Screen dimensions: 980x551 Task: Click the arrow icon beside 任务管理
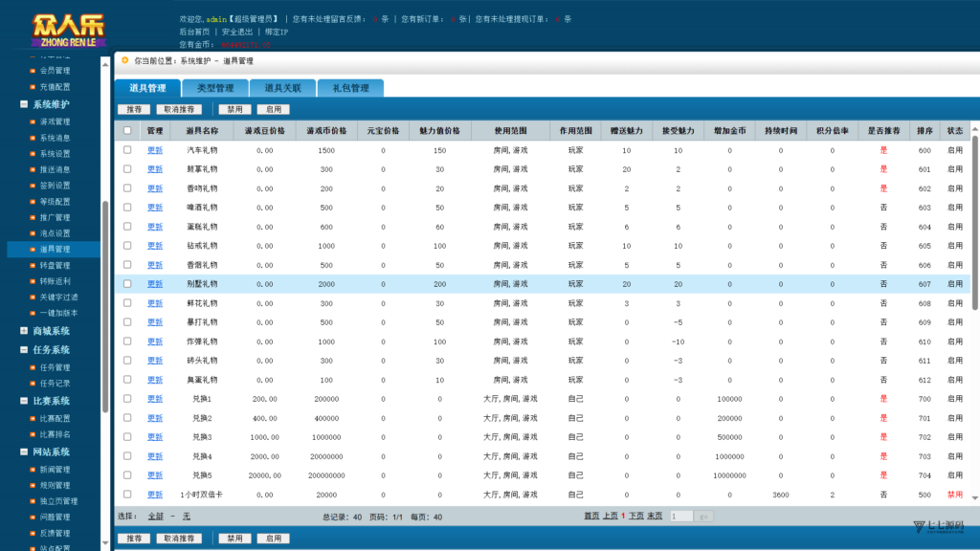pos(33,368)
